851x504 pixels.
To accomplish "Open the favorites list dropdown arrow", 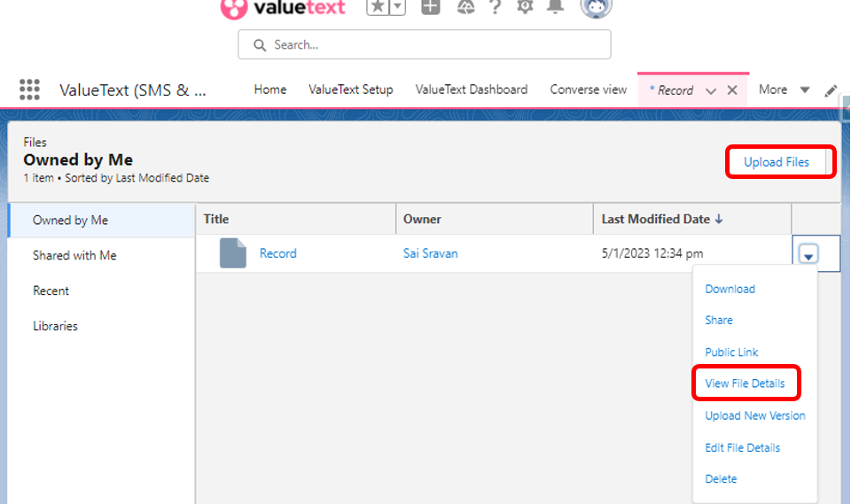I will pyautogui.click(x=398, y=7).
